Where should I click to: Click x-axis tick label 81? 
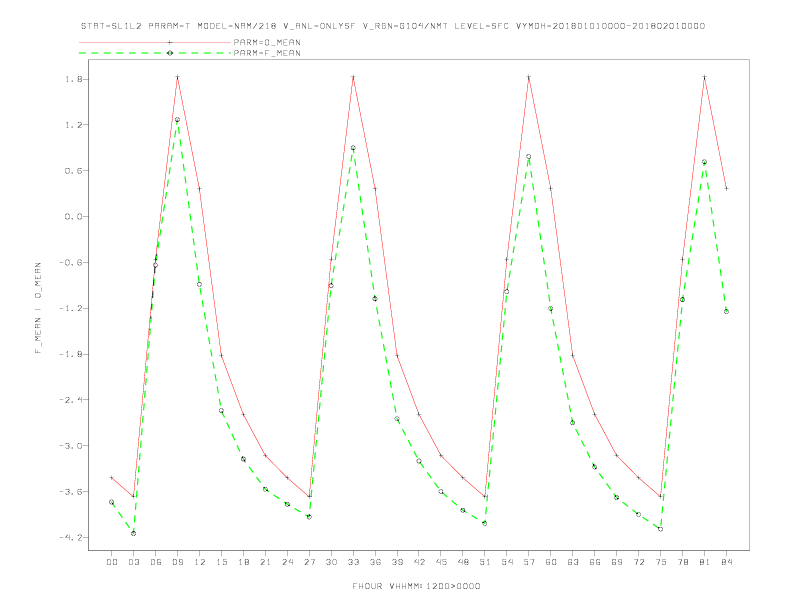(705, 562)
